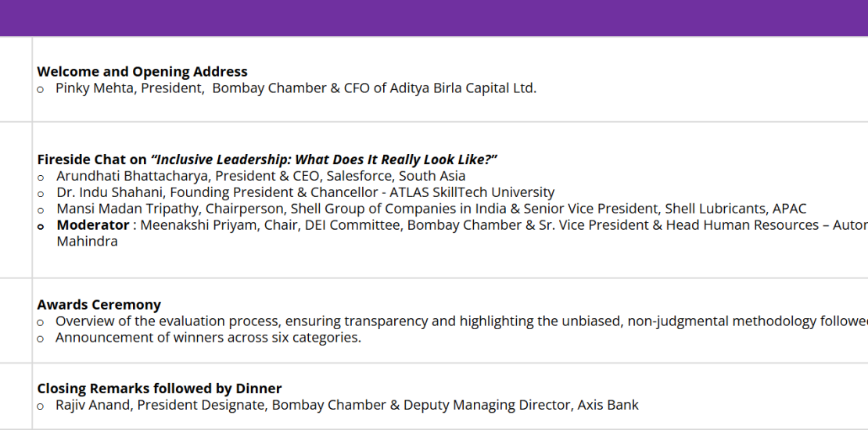
Task: Click the bold 'Moderator' label
Action: pos(93,225)
